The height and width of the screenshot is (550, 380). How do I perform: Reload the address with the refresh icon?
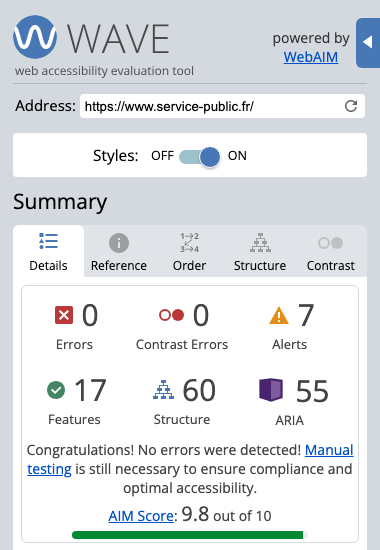coord(351,106)
